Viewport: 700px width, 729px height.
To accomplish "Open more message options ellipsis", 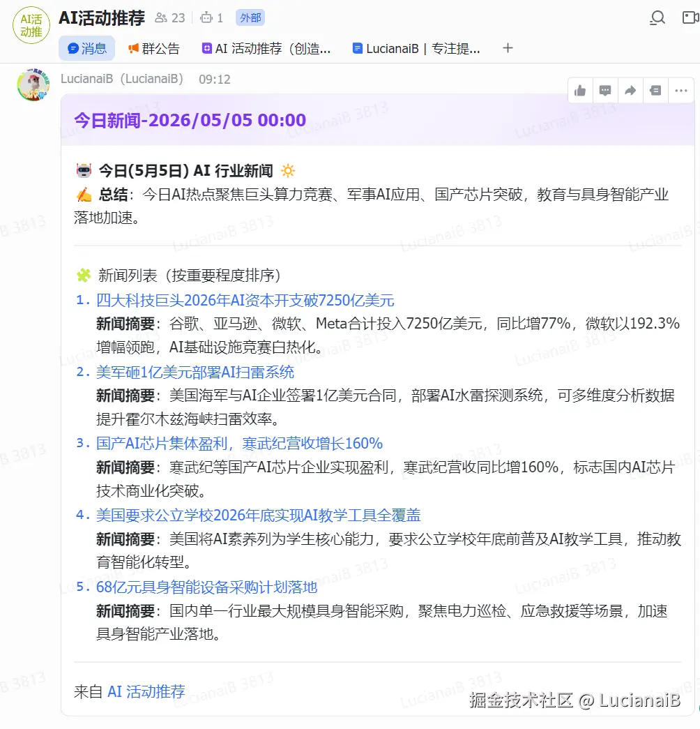I will click(x=681, y=91).
